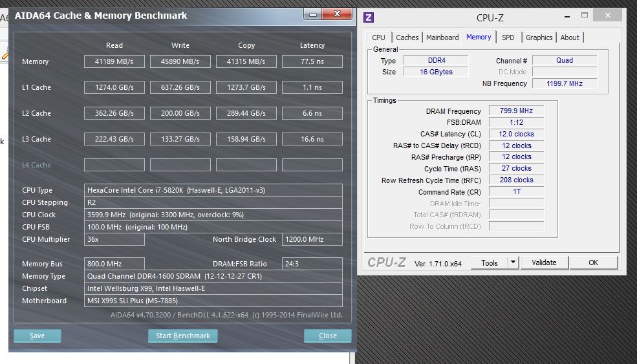Click the L3 Cache Read value 222.43 GB/s
Image resolution: width=637 pixels, height=364 pixels.
click(x=114, y=139)
